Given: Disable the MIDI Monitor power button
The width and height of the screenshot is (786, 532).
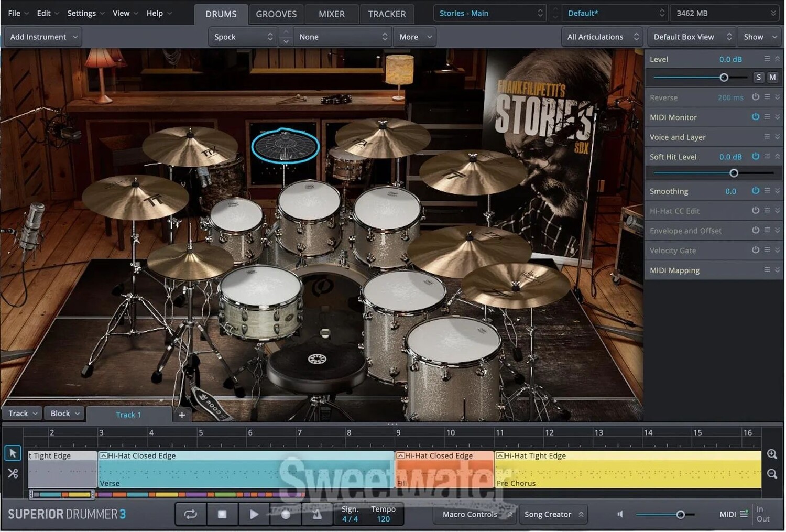Looking at the screenshot, I should (755, 117).
